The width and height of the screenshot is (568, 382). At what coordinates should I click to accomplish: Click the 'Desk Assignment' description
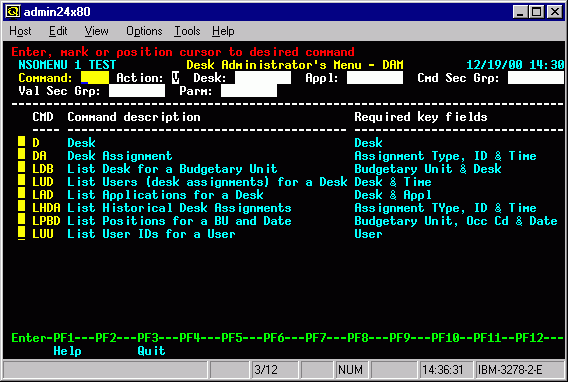[x=120, y=156]
